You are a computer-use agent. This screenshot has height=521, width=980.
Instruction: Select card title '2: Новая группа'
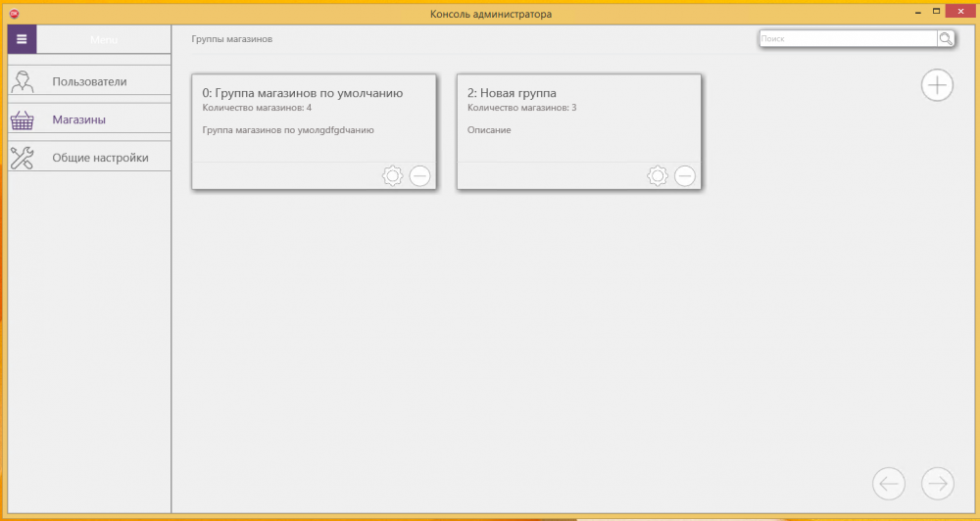[x=512, y=93]
